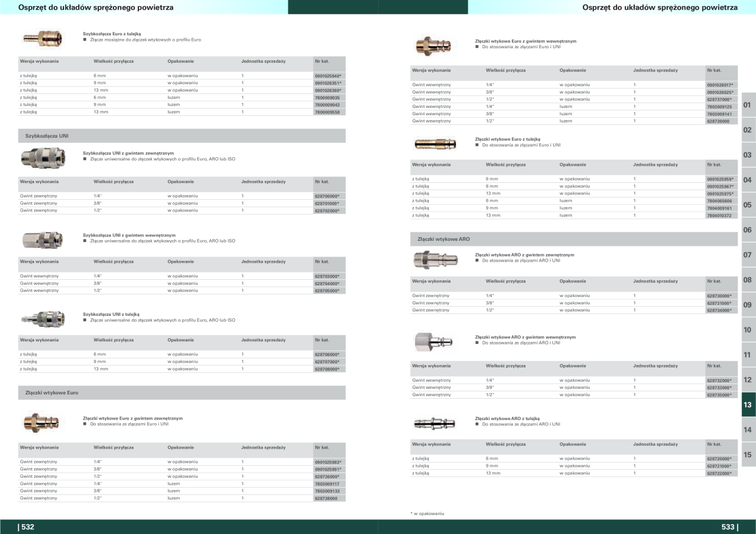Click catalog number 7804010372
Viewport: 756px width, 534px height.
click(719, 216)
